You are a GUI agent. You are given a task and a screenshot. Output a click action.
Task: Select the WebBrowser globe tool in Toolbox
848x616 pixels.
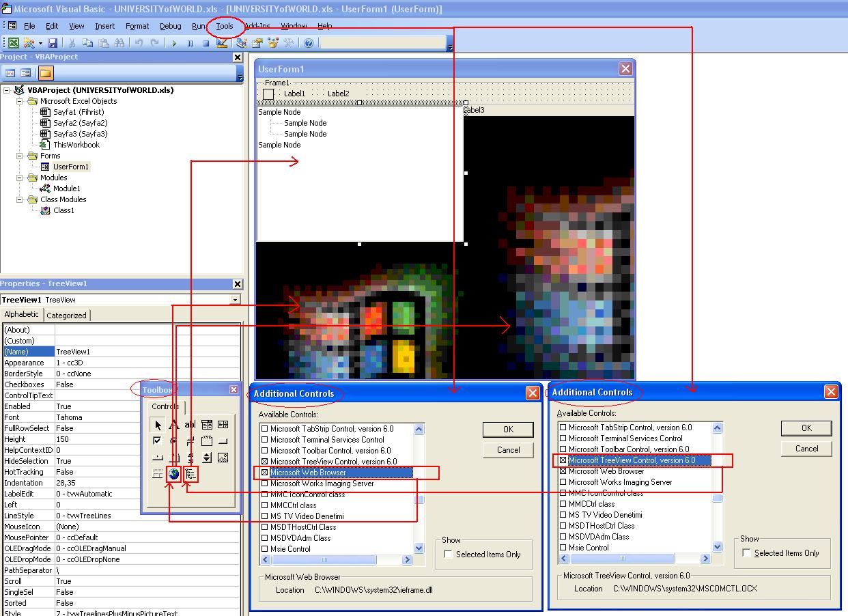(x=173, y=474)
